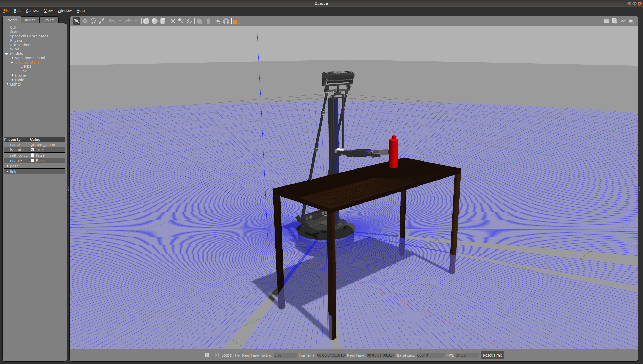The height and width of the screenshot is (364, 643).
Task: Select the Scale mode tool
Action: (x=102, y=21)
